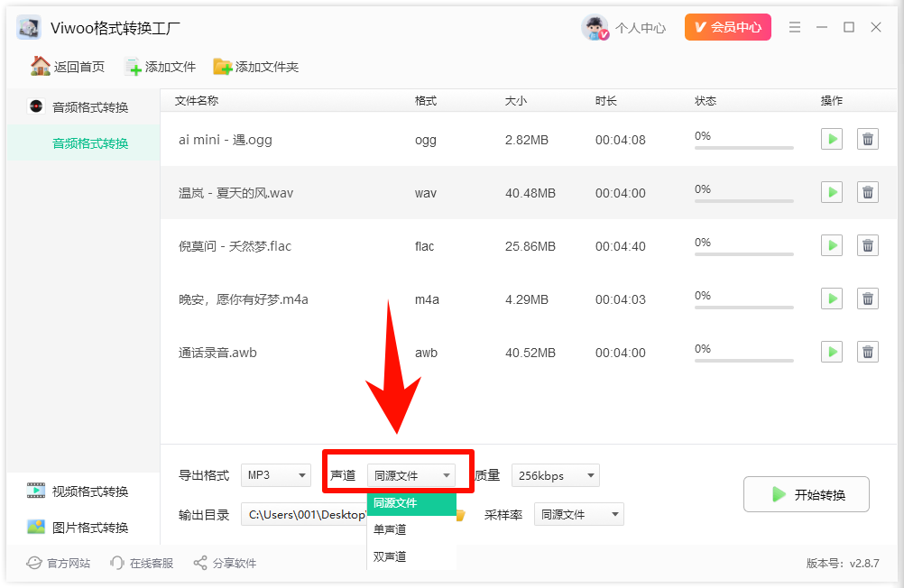Select file name 温岚 - 夏天的风.wav

tap(235, 192)
